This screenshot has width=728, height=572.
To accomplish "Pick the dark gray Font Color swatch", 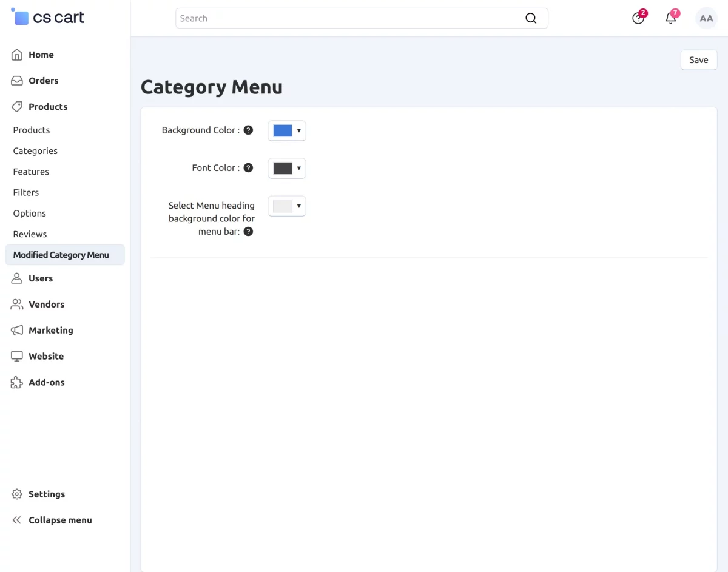I will tap(283, 168).
